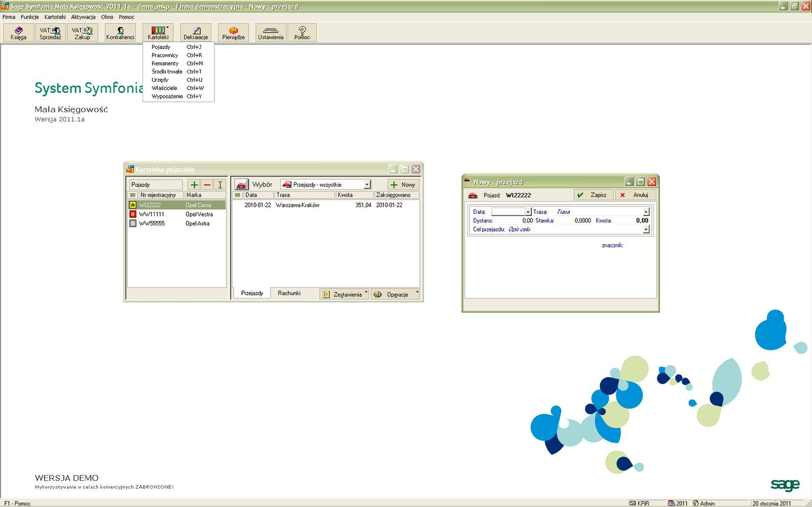Click select-all marker in trips list header

pos(237,195)
